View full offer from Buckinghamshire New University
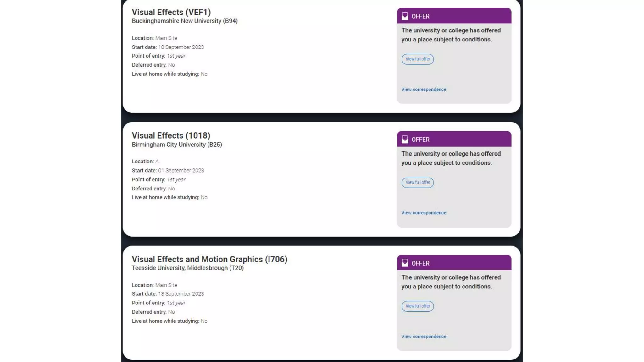Screen dimensions: 644x362 pos(417,59)
